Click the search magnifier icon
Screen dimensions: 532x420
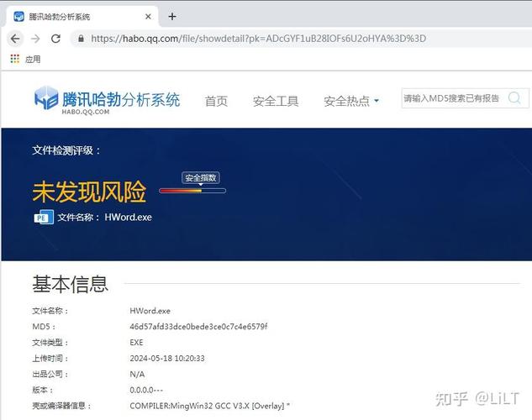click(514, 98)
